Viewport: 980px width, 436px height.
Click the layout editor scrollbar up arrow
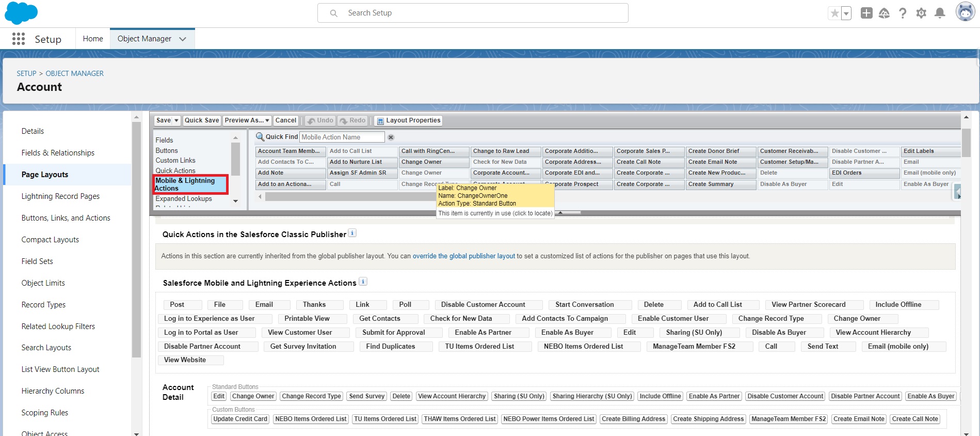pos(966,118)
